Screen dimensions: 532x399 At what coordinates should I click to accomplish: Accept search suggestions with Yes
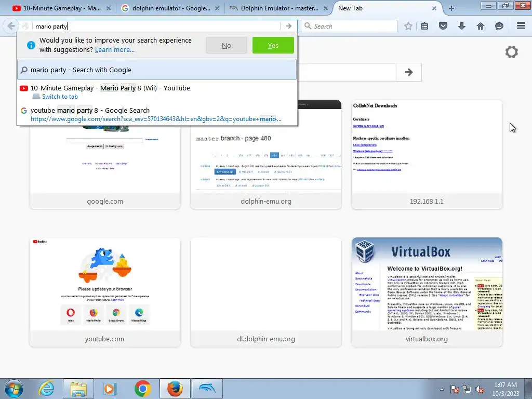(x=273, y=46)
